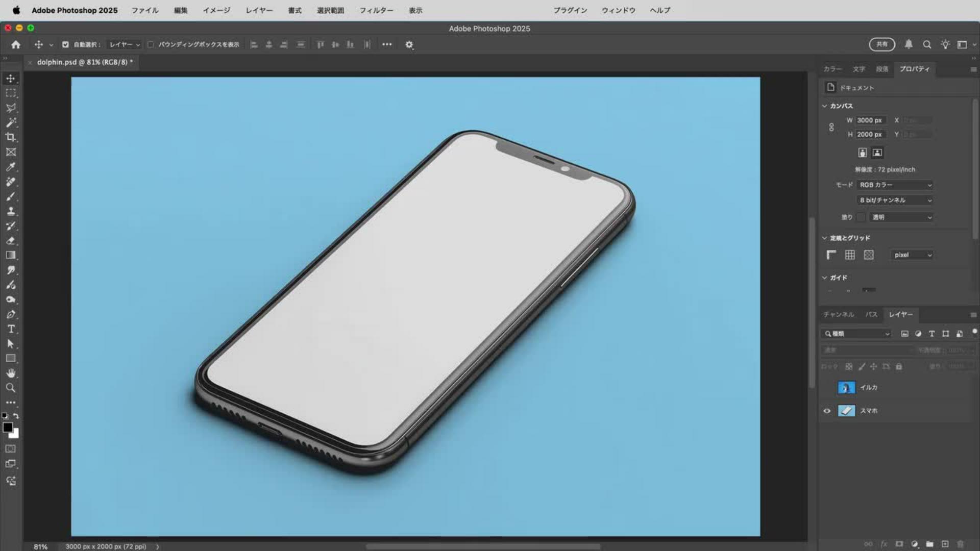
Task: Switch to the チャンネル tab
Action: click(x=838, y=314)
